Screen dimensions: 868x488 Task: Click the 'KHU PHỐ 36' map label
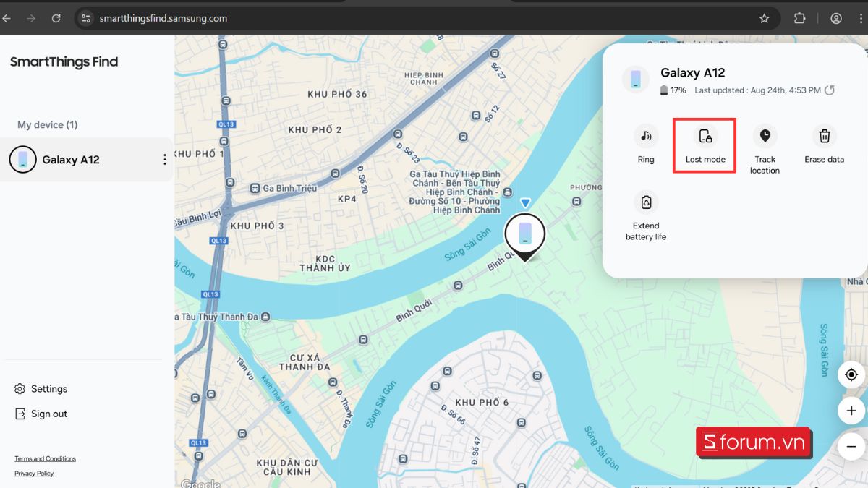point(337,94)
